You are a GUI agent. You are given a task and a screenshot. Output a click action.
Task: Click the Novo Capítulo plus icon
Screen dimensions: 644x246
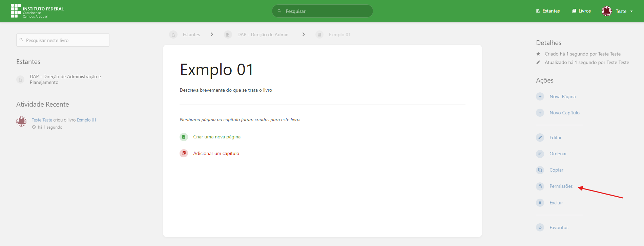(x=540, y=113)
